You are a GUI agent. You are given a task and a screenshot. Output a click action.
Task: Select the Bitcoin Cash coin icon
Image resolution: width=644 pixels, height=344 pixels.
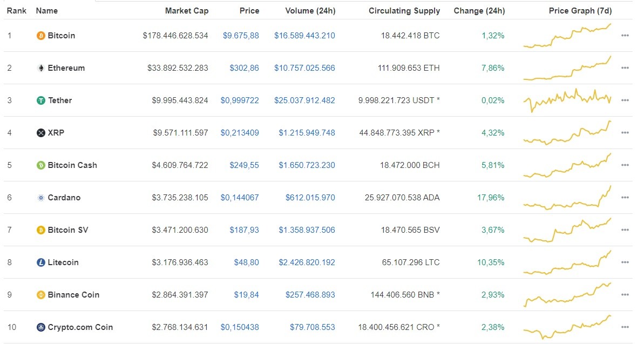(x=40, y=165)
